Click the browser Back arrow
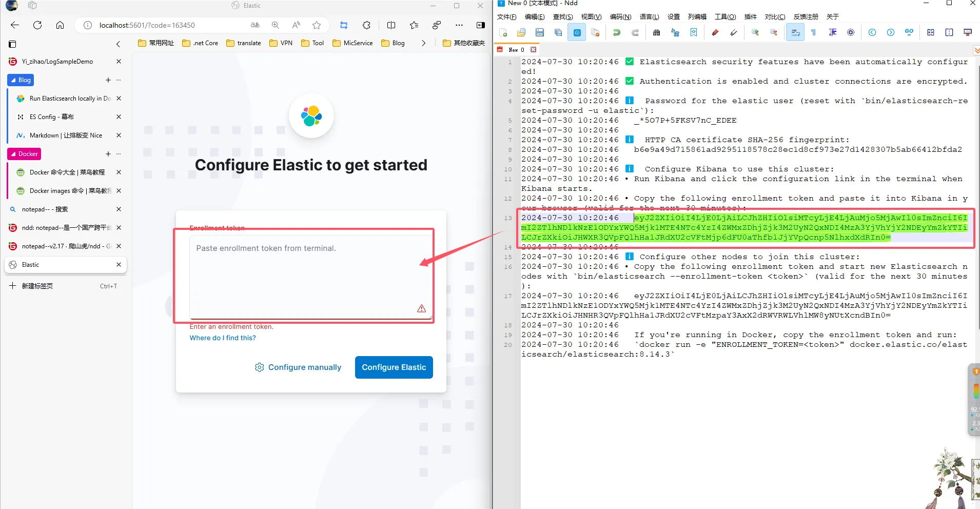The image size is (980, 509). coord(15,25)
